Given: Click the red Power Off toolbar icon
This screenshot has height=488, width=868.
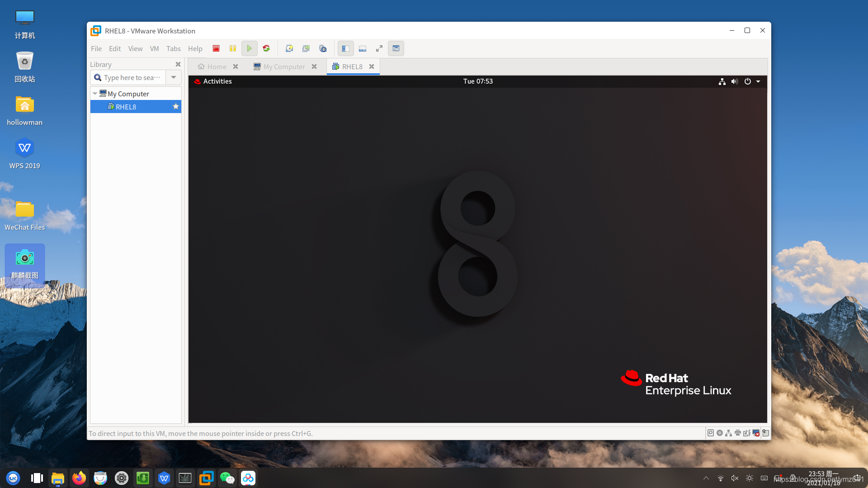Looking at the screenshot, I should coord(216,48).
